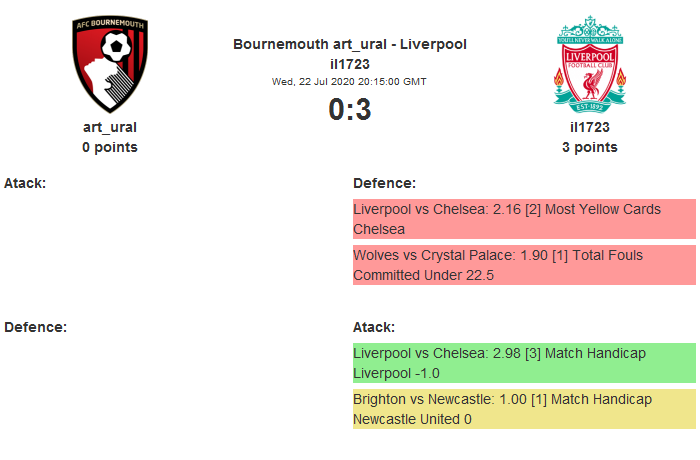Select the yellow Brighton vs Newcastle bet

click(524, 409)
